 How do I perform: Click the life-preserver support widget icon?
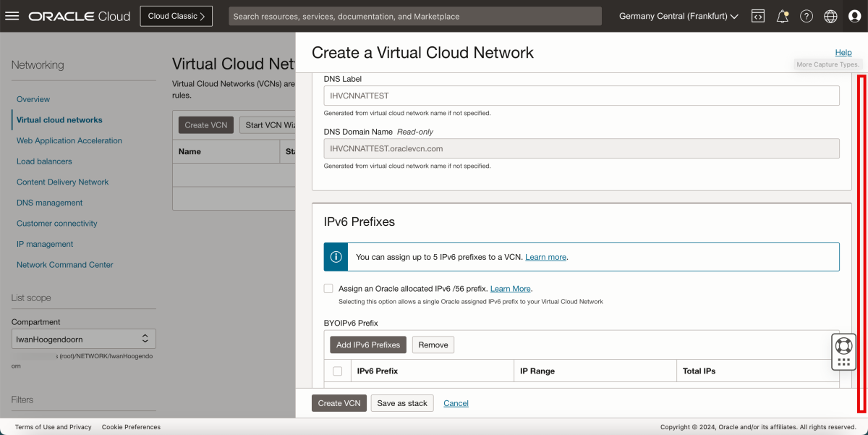point(843,346)
